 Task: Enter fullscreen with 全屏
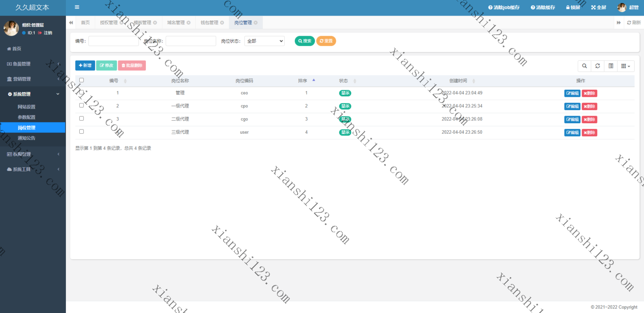[x=599, y=8]
